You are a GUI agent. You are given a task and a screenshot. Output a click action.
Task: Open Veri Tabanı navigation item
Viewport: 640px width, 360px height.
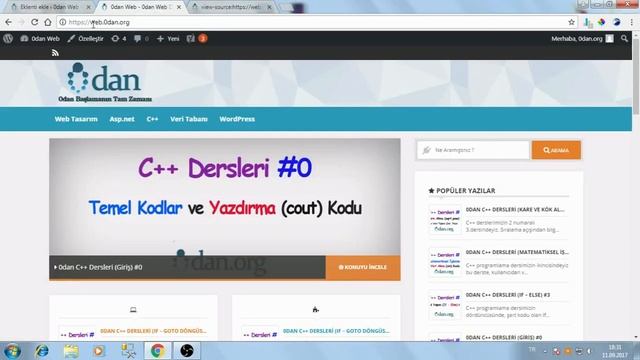[x=189, y=119]
